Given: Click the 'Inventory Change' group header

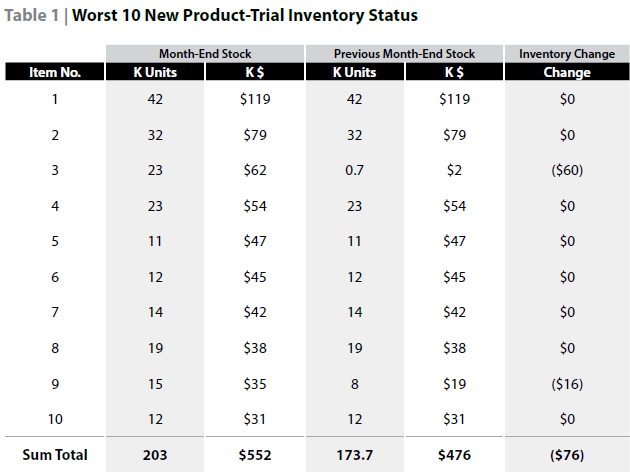Looking at the screenshot, I should pos(566,54).
